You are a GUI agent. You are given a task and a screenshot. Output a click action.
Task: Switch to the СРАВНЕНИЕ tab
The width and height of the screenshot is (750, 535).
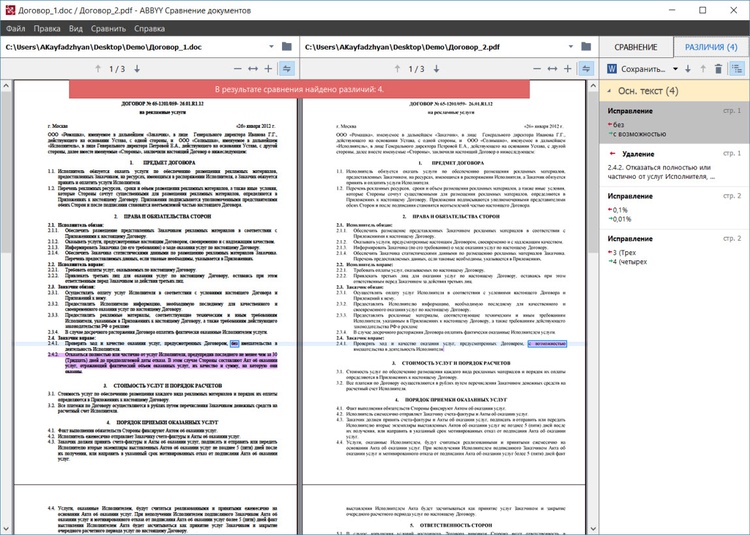[636, 47]
